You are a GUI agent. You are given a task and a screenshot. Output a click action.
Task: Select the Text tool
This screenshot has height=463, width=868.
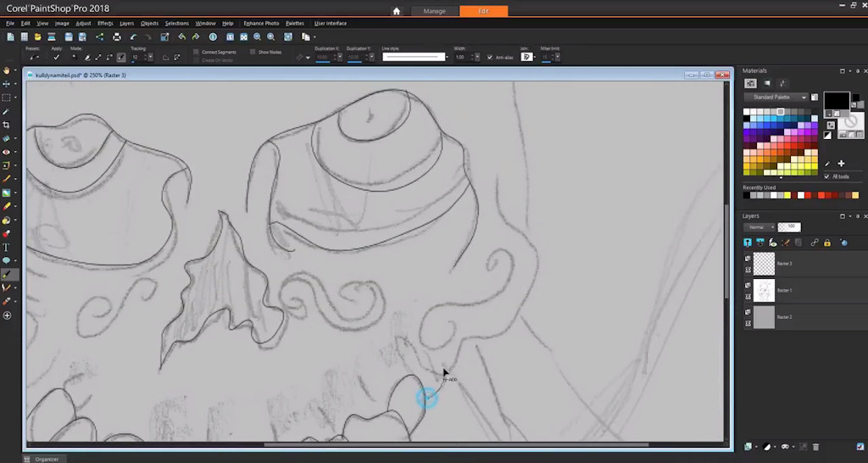point(6,247)
